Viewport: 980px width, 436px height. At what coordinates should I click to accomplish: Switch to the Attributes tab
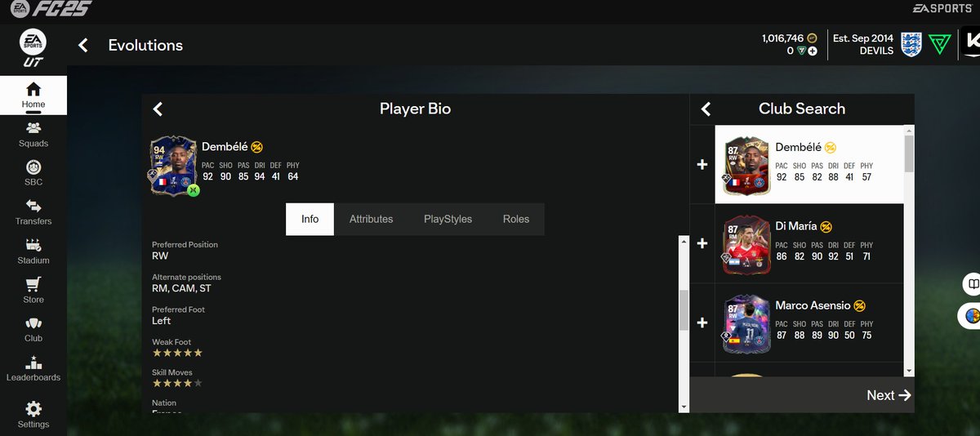[371, 219]
